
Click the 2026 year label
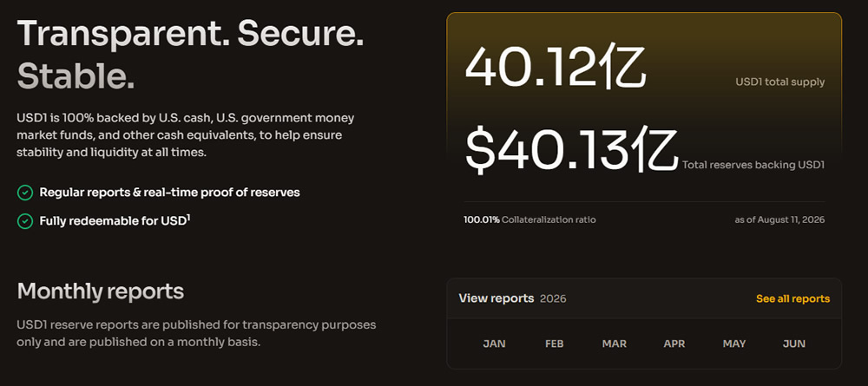tap(553, 298)
